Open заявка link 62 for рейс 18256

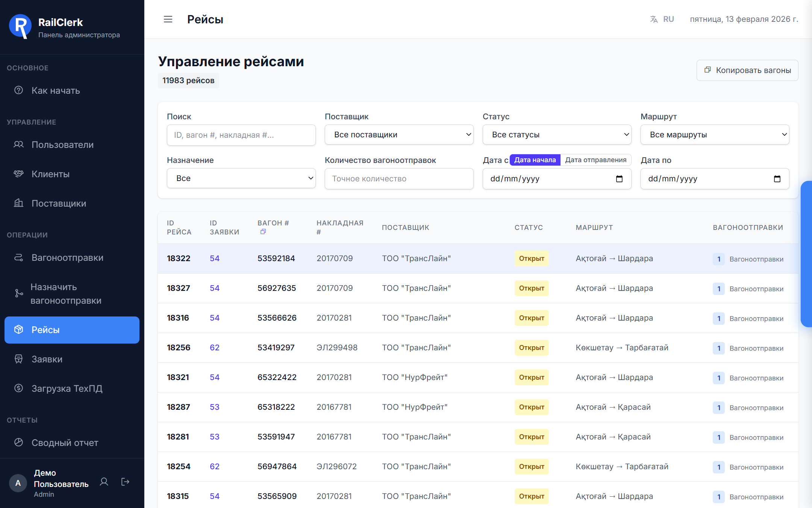214,348
